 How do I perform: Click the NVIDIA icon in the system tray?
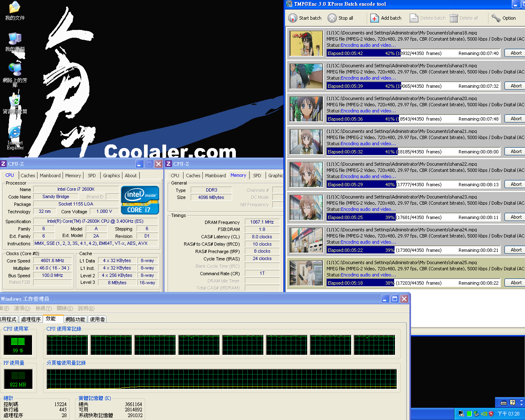tap(484, 414)
